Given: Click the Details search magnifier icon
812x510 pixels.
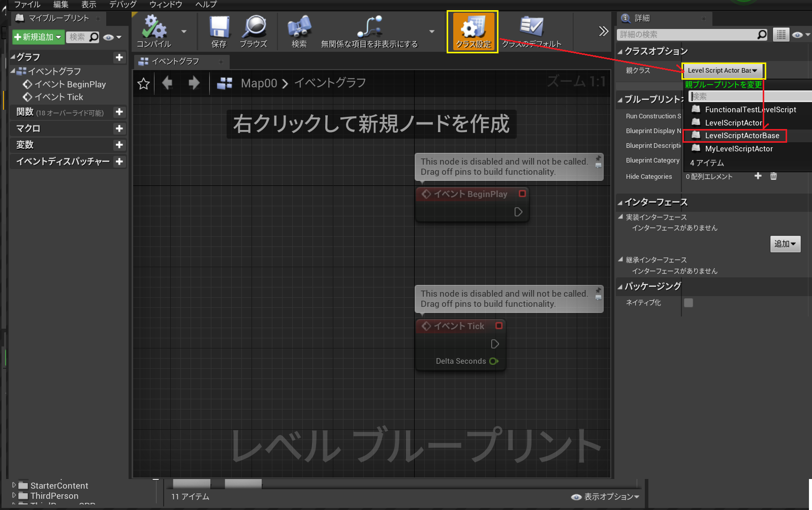Looking at the screenshot, I should tap(762, 35).
